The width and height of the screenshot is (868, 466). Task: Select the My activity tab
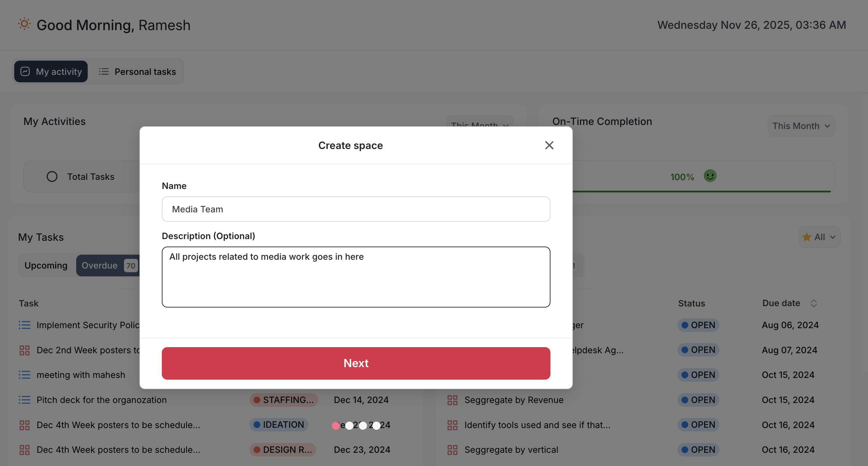pos(51,71)
